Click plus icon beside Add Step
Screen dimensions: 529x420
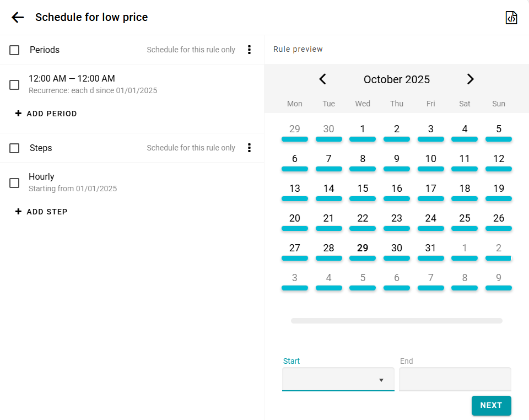click(18, 212)
